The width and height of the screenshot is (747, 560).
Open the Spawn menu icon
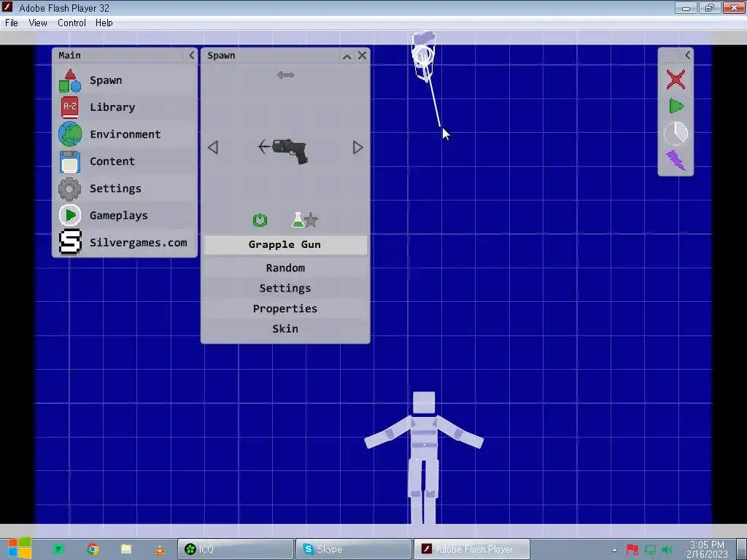point(70,80)
